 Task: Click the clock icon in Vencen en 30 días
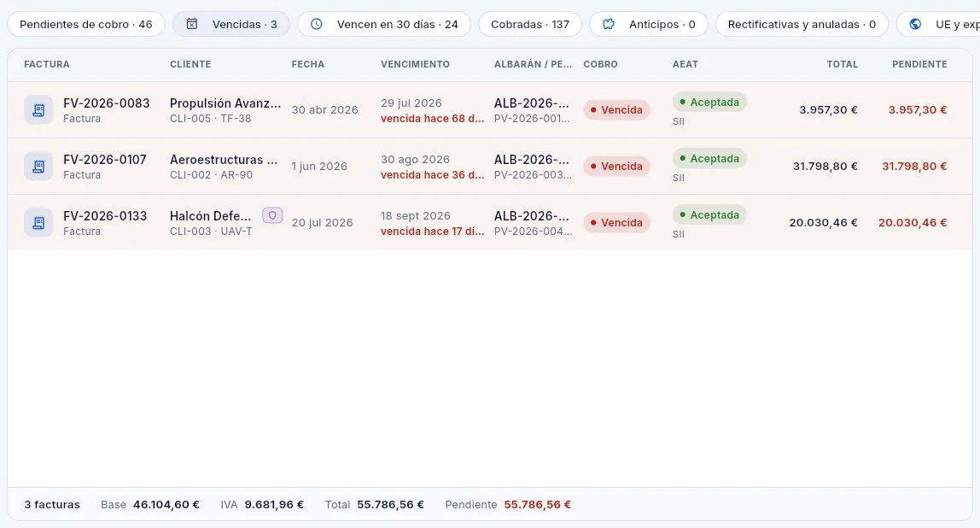coord(317,25)
